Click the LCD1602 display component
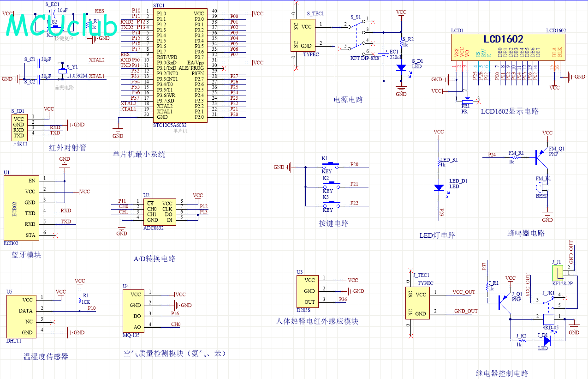The height and width of the screenshot is (379, 588). [508, 48]
